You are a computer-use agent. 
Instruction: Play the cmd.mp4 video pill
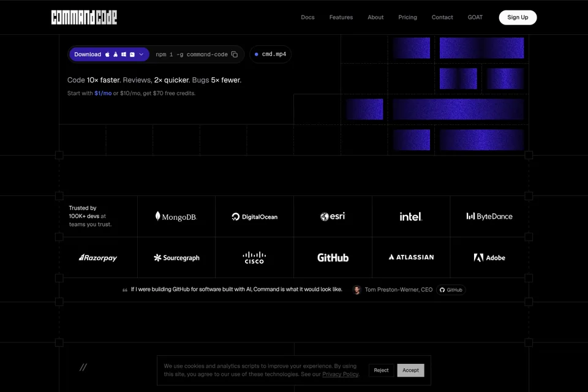[270, 55]
